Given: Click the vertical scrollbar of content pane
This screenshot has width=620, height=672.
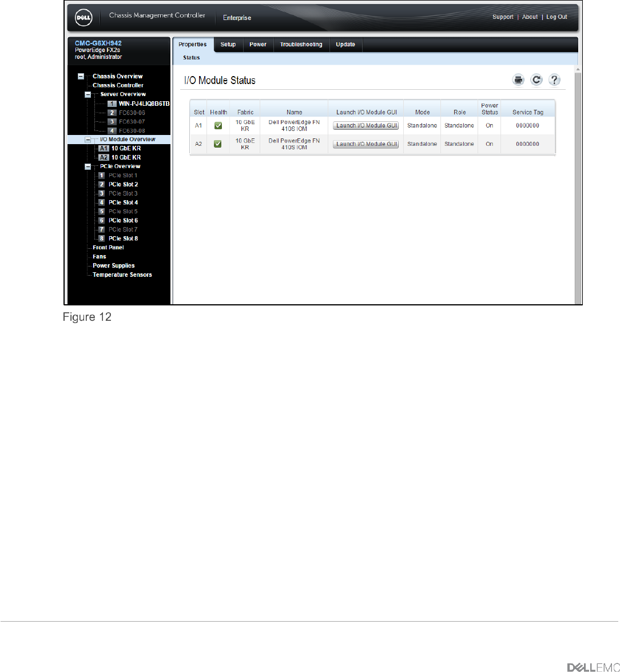Looking at the screenshot, I should (578, 189).
